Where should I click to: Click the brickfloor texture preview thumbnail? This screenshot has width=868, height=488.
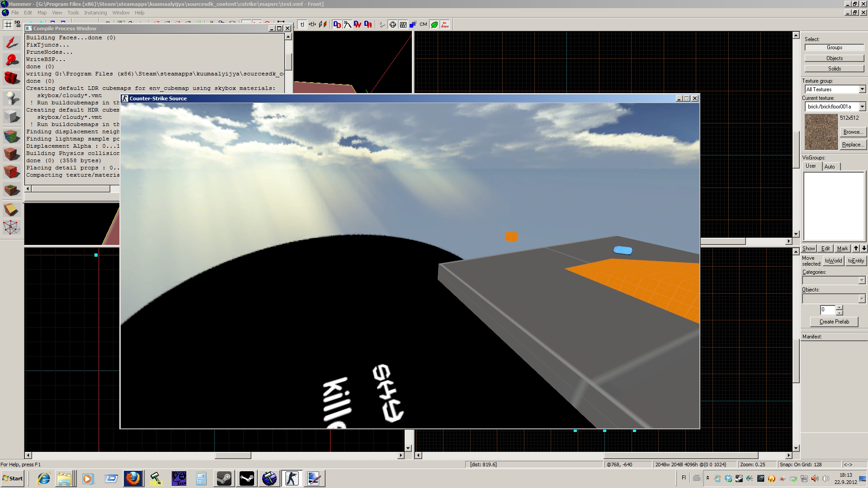pos(821,132)
